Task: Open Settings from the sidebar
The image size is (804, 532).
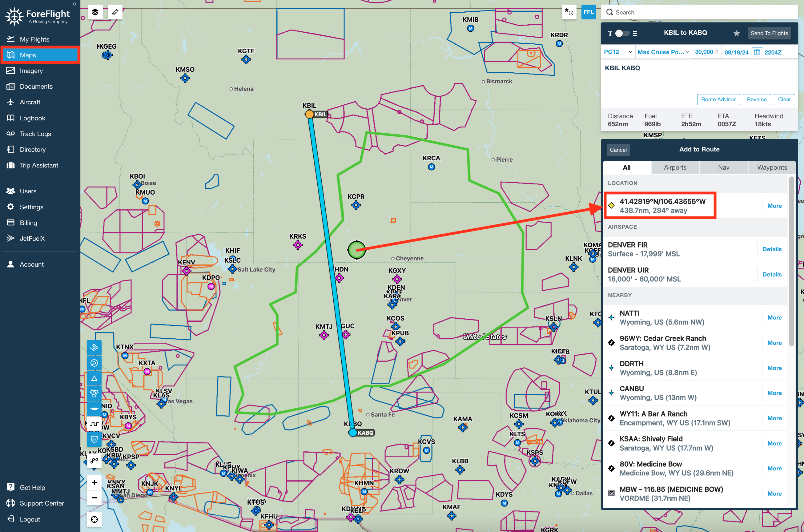Action: (x=40, y=207)
